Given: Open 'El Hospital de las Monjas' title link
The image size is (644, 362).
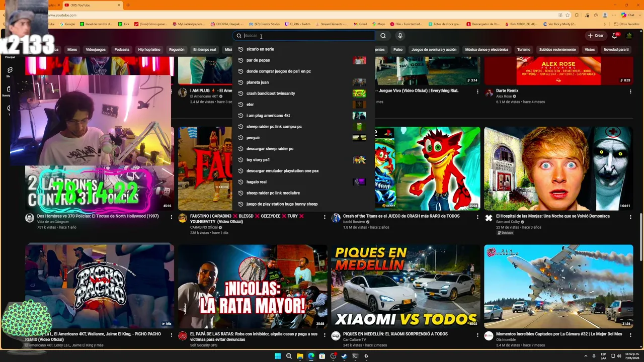Looking at the screenshot, I should coord(553,216).
